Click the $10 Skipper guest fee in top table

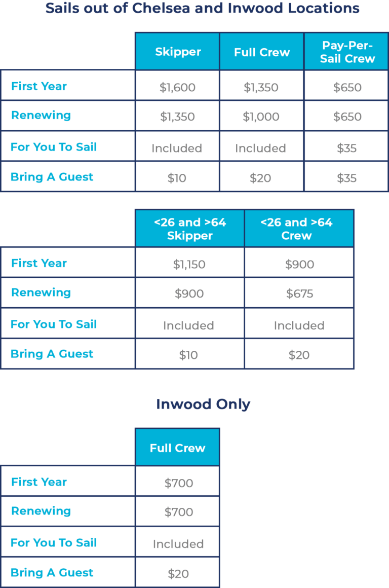(177, 178)
